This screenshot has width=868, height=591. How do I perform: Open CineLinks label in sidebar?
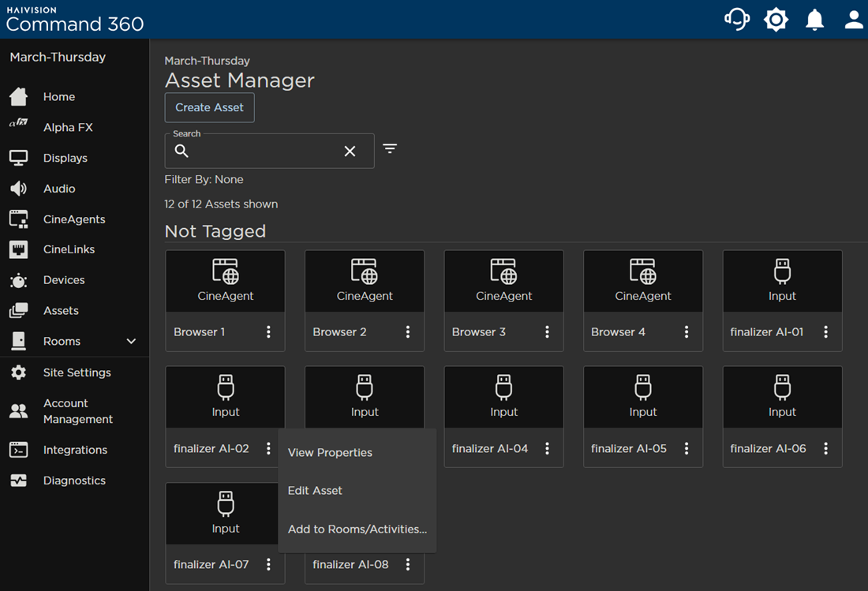click(69, 249)
